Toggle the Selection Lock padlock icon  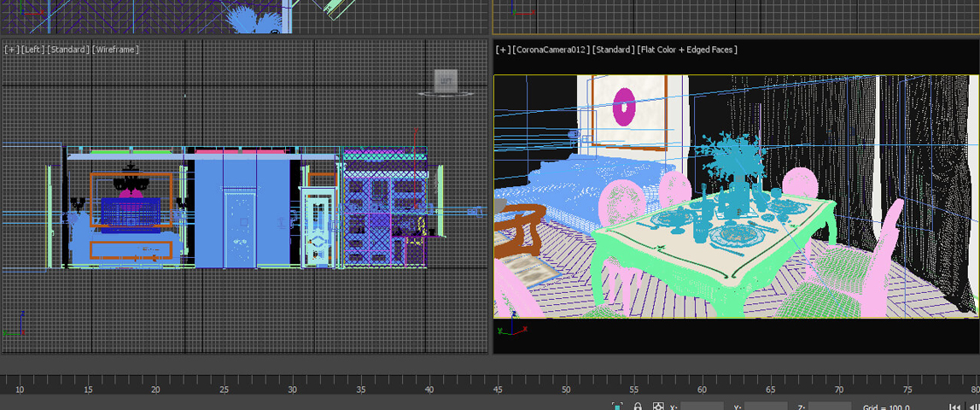click(638, 407)
